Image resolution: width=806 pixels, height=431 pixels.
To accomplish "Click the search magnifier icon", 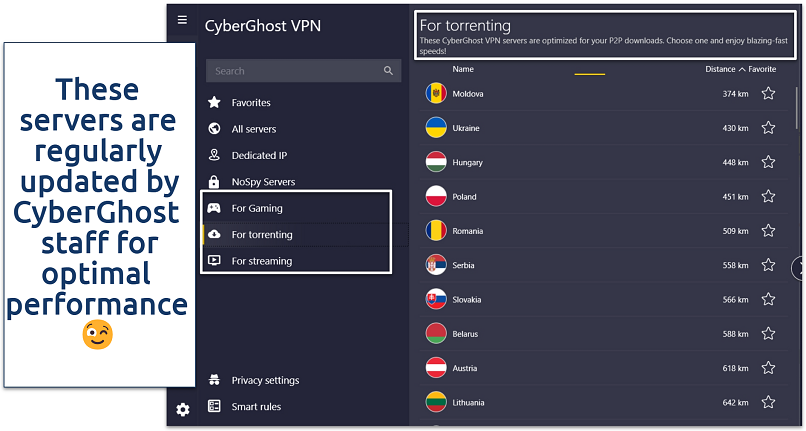I will (388, 71).
